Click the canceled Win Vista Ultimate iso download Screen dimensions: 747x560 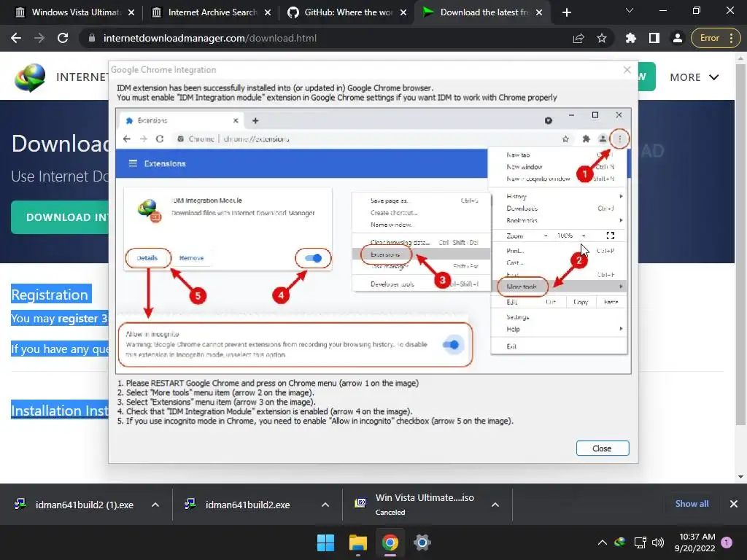coord(414,505)
